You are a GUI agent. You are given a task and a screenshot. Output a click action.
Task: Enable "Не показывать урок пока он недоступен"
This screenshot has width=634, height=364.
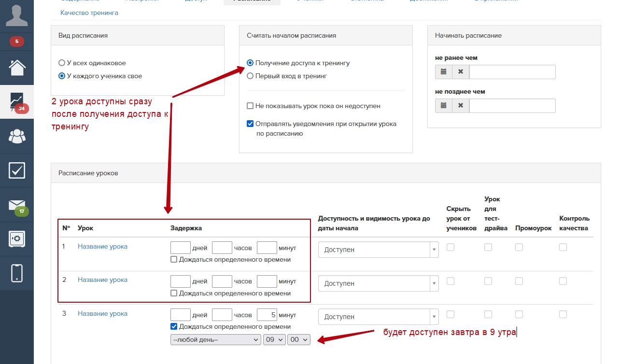pyautogui.click(x=250, y=106)
